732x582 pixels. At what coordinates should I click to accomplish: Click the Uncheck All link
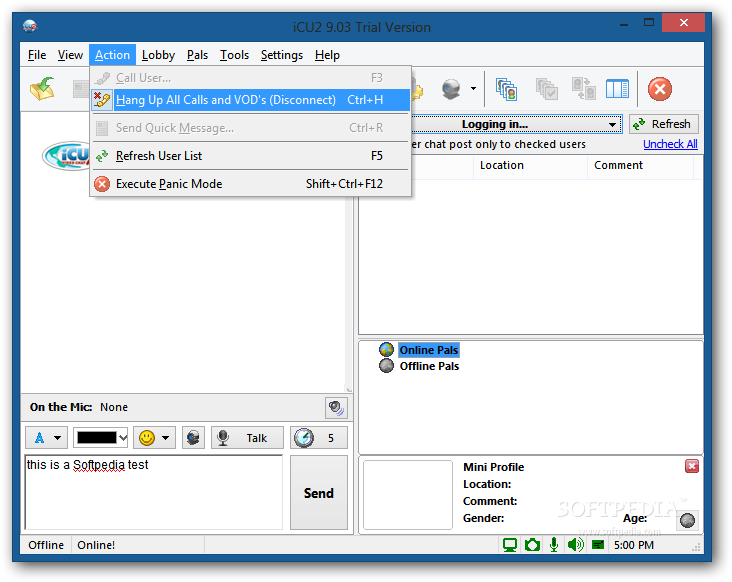pyautogui.click(x=670, y=144)
